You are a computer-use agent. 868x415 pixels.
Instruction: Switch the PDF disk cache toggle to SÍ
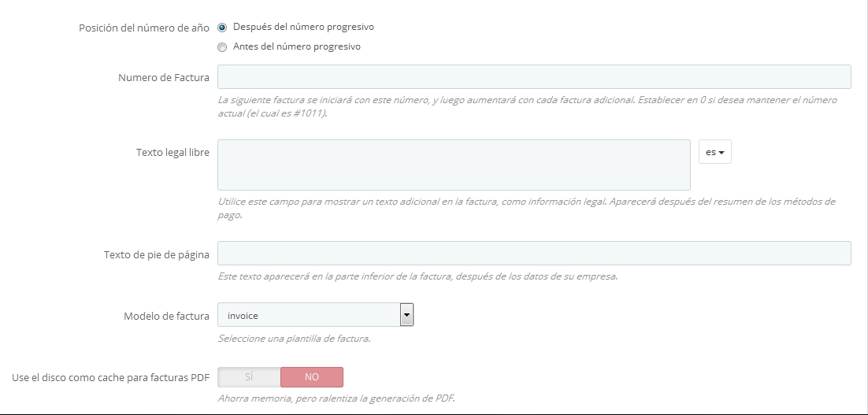pyautogui.click(x=249, y=377)
